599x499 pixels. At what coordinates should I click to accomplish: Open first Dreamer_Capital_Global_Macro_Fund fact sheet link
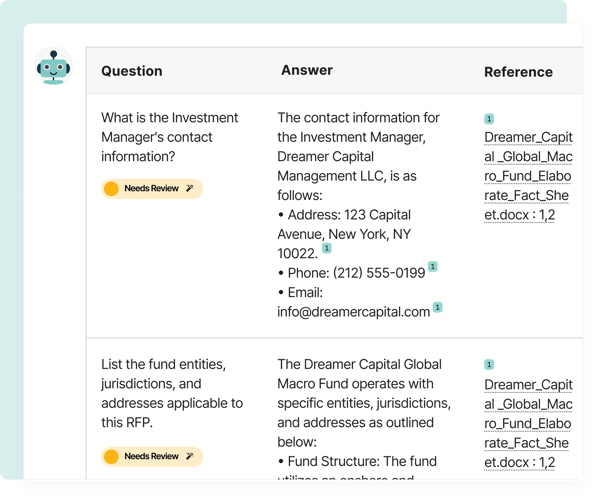528,176
